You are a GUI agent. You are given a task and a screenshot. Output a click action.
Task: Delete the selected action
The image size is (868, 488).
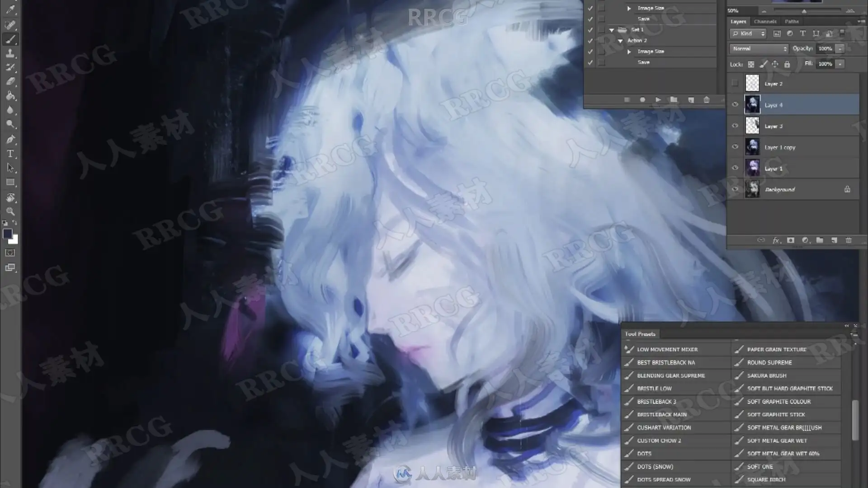707,100
